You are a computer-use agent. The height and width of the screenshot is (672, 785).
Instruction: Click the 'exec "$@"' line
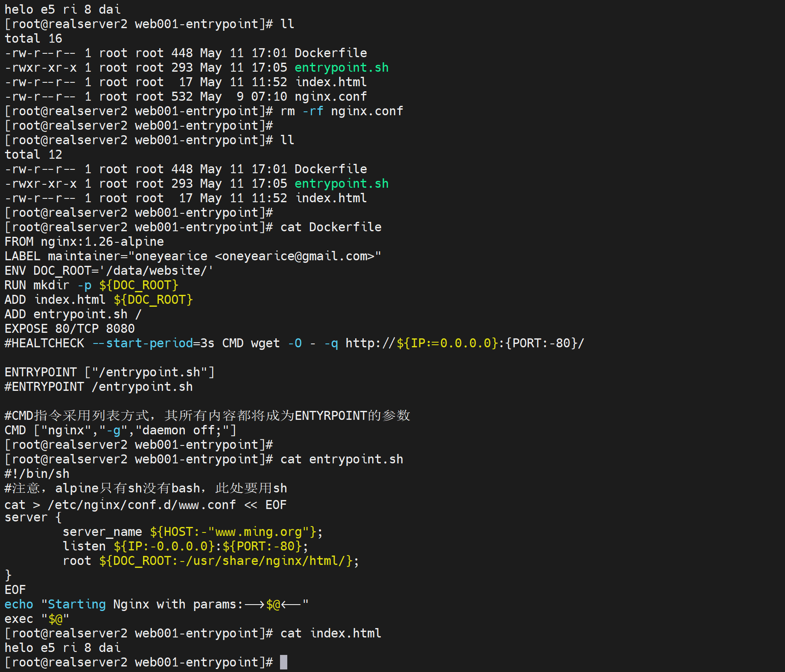pos(37,619)
